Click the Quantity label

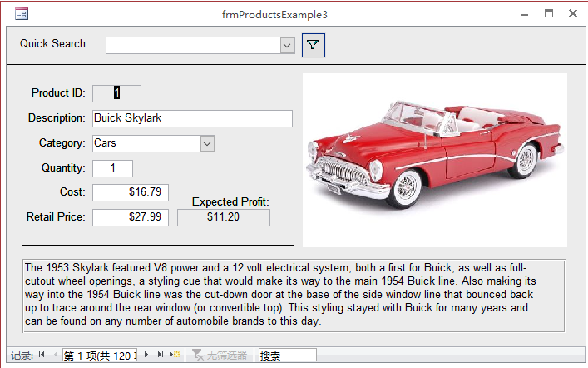[63, 168]
